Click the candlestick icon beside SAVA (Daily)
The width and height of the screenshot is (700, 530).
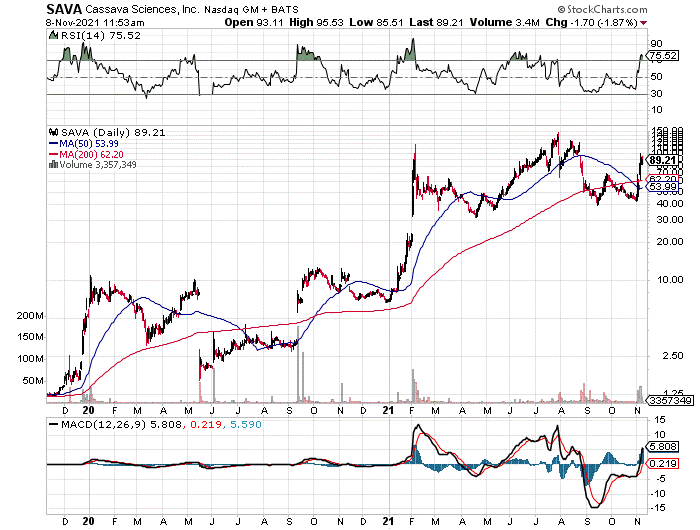(54, 132)
